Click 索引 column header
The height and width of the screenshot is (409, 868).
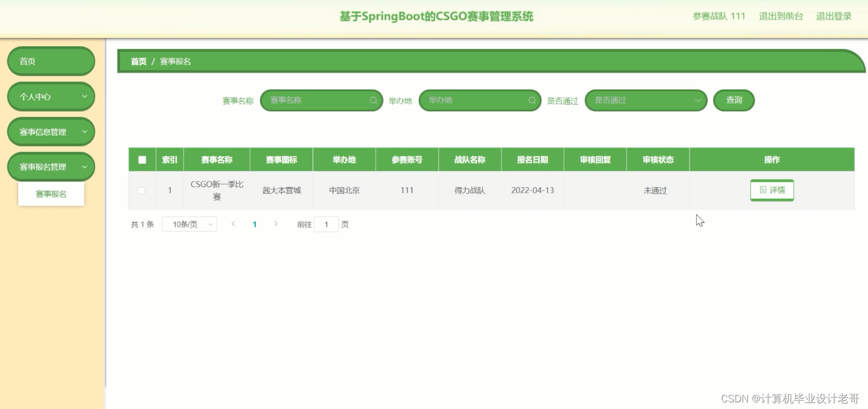pyautogui.click(x=170, y=160)
